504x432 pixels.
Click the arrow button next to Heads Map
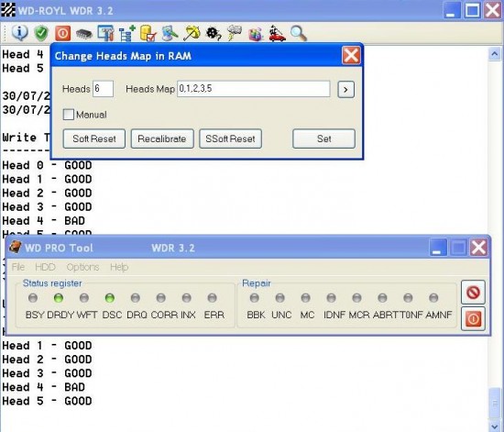coord(345,89)
